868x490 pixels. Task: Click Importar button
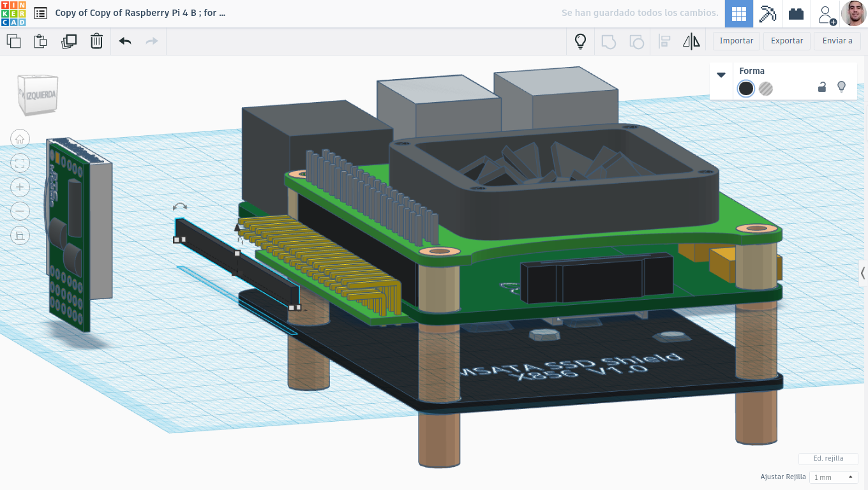coord(736,41)
